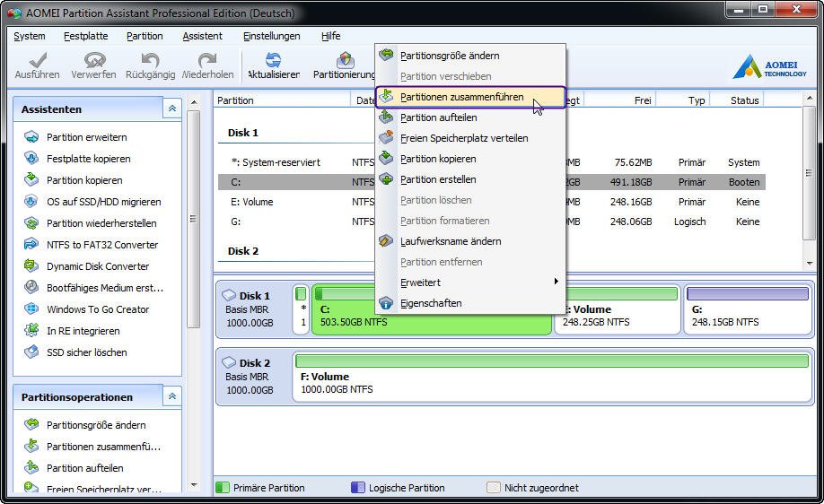Expand the Erweitert submenu arrow

556,282
